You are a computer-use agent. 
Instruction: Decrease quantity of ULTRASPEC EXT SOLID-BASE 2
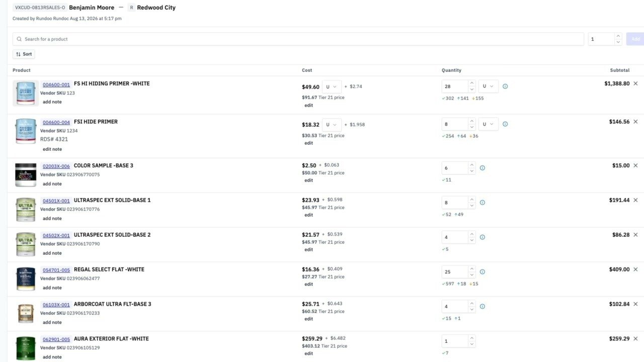point(471,240)
